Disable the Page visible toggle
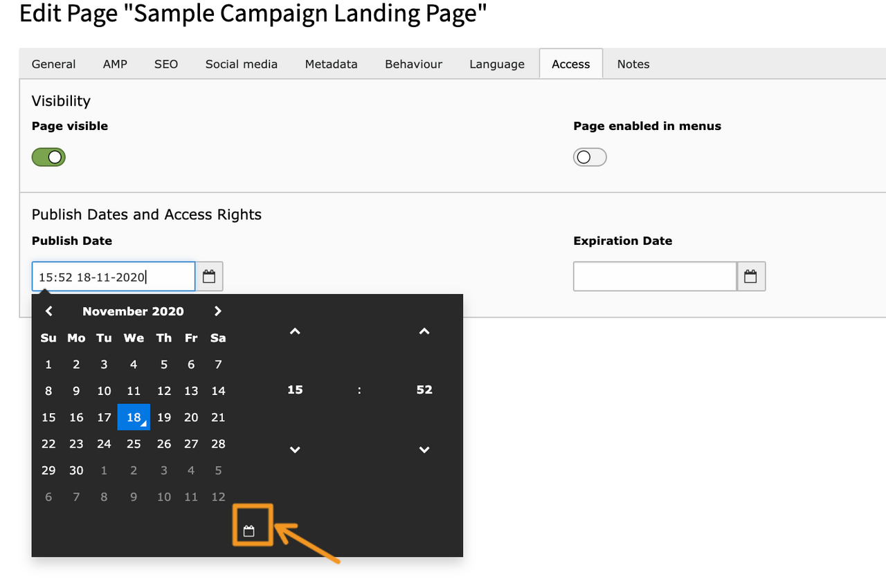This screenshot has height=588, width=886. tap(48, 157)
